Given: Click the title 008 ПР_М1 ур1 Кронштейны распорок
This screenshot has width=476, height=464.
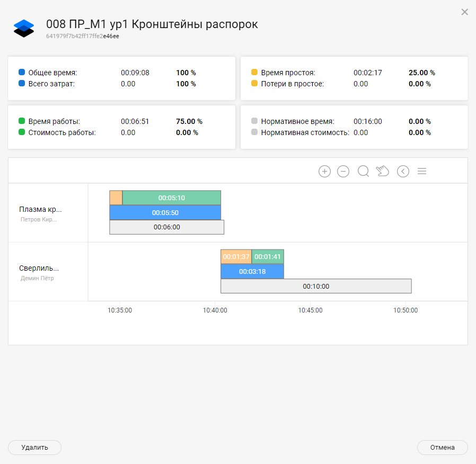Looking at the screenshot, I should 152,24.
